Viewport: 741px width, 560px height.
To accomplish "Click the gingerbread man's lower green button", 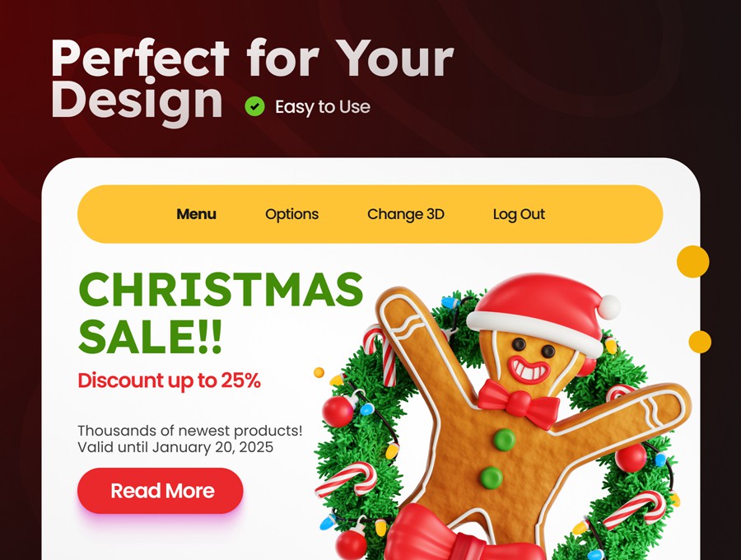I will coord(491,478).
